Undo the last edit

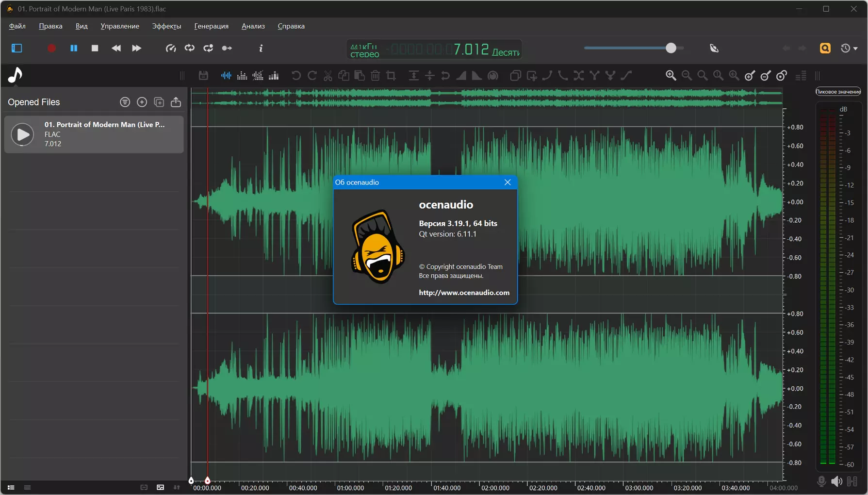pyautogui.click(x=296, y=75)
